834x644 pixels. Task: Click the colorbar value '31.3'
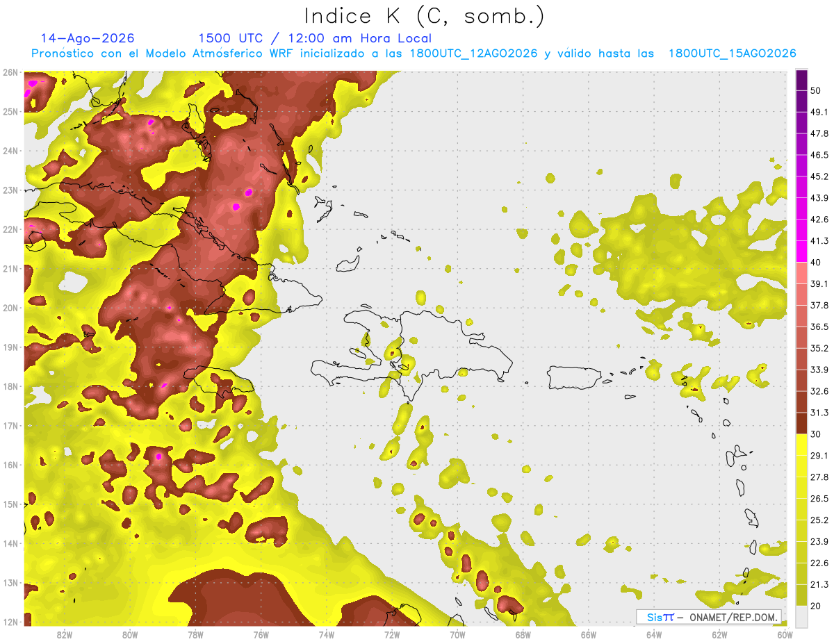click(819, 413)
